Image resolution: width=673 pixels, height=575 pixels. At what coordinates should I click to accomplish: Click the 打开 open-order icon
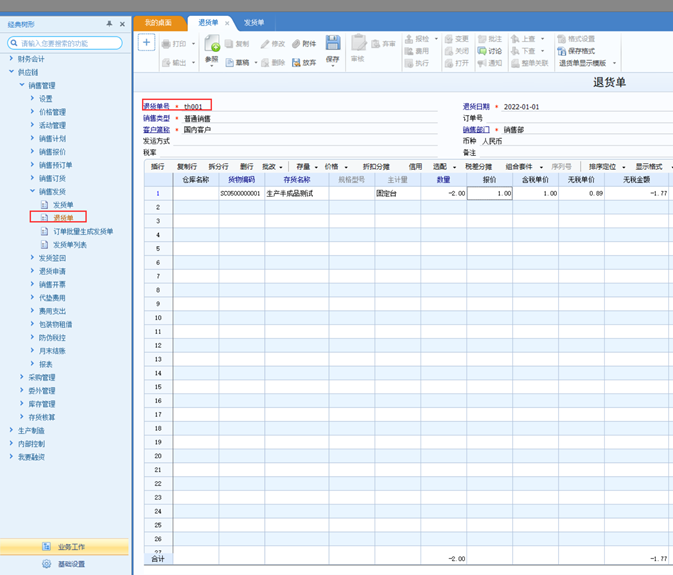[x=449, y=63]
